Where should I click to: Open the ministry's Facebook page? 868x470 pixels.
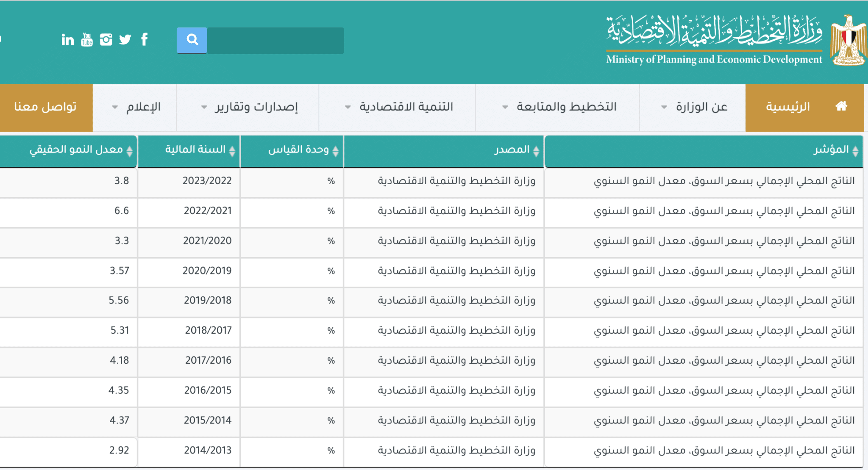click(145, 40)
